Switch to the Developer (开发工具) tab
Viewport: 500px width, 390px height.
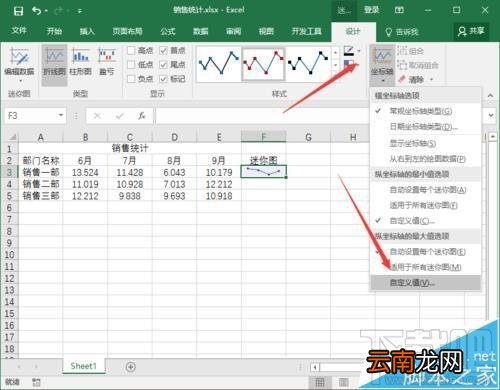[x=306, y=31]
